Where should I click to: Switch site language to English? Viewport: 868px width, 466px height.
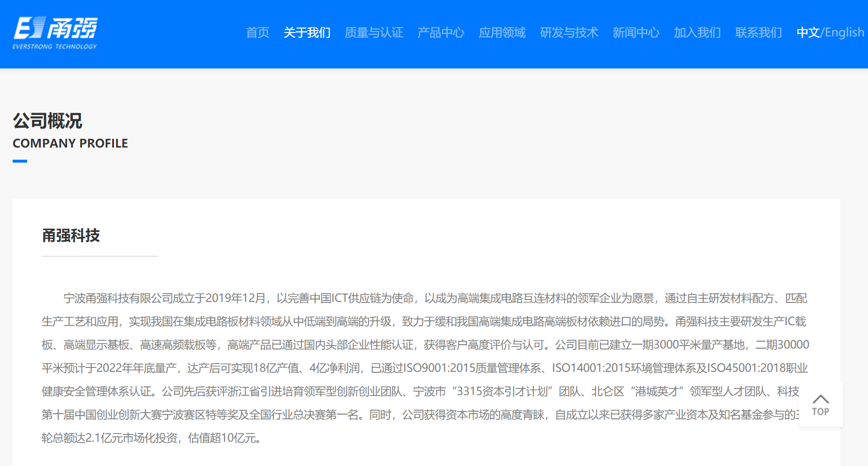coord(845,33)
